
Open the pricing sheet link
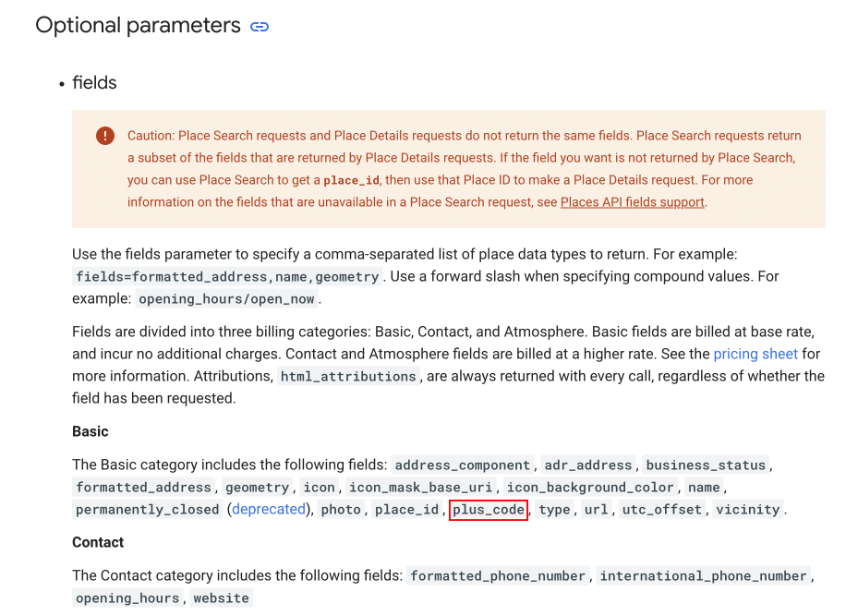pyautogui.click(x=755, y=354)
